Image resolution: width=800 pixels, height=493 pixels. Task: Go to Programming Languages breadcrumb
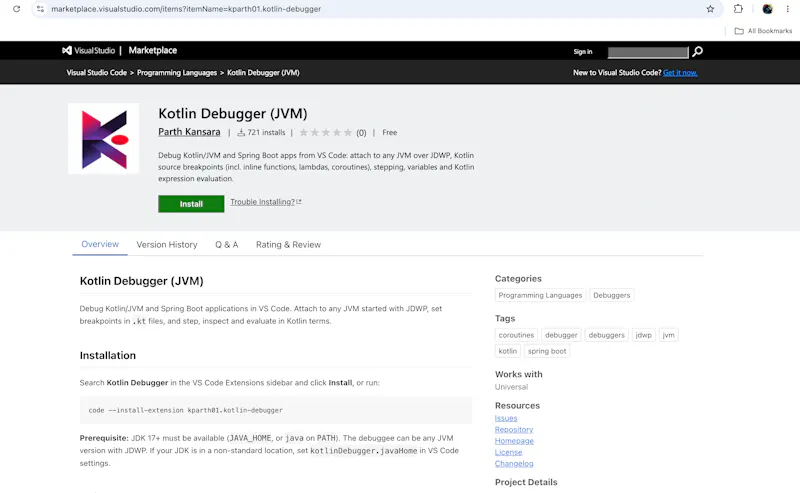[177, 72]
